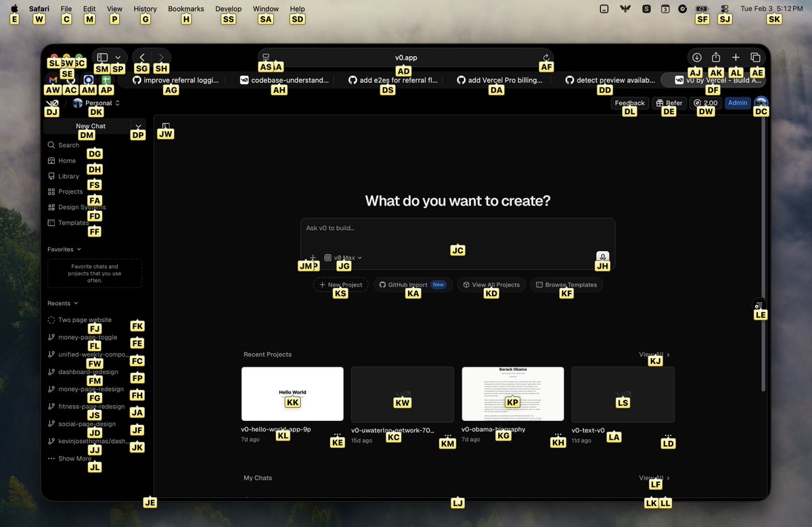Open the History menu
812x527 pixels.
[x=145, y=9]
